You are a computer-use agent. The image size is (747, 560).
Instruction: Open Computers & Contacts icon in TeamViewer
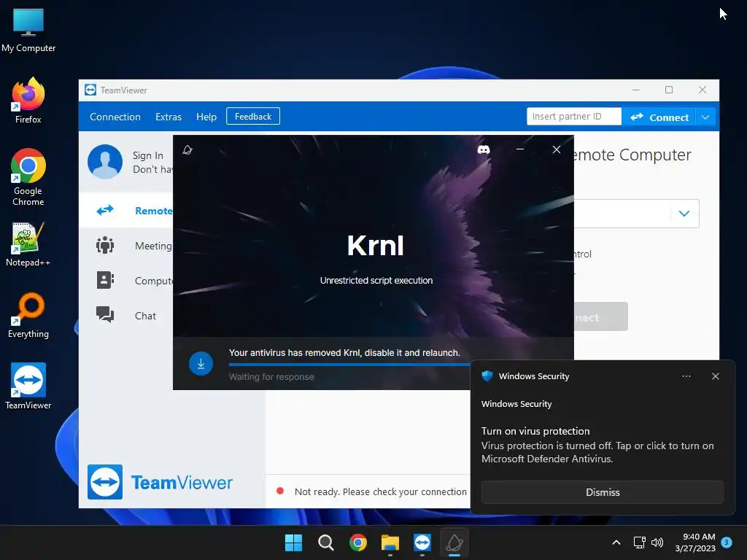(105, 280)
